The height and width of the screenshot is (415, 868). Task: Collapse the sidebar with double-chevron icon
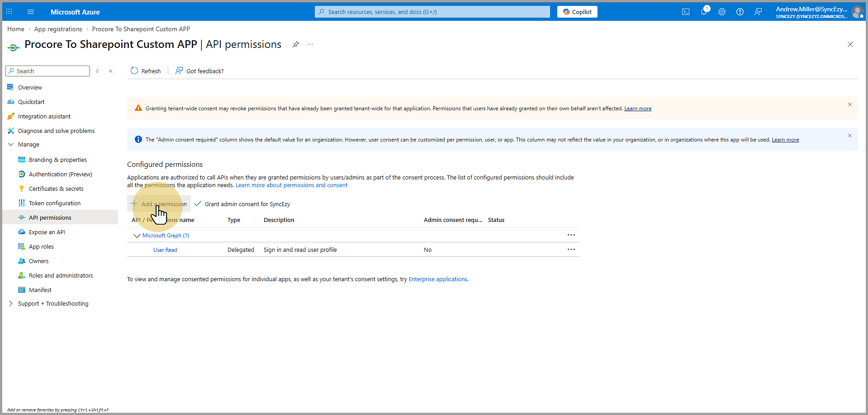click(111, 71)
